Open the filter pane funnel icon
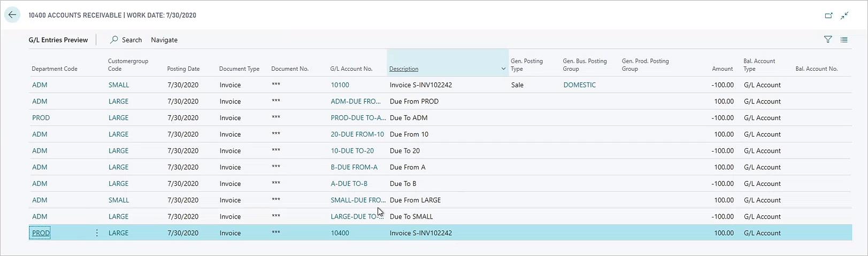The height and width of the screenshot is (256, 868). pyautogui.click(x=828, y=40)
